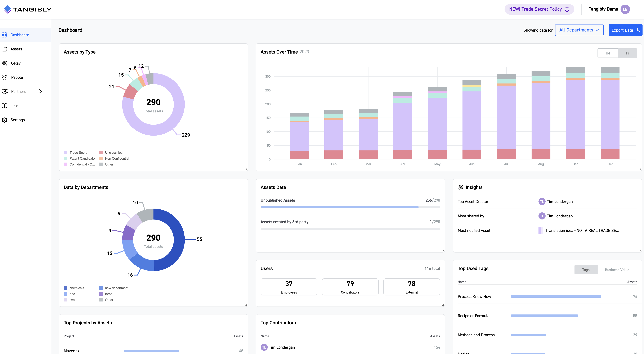
Task: Click resize handle of Assets Data card
Action: coord(443,250)
